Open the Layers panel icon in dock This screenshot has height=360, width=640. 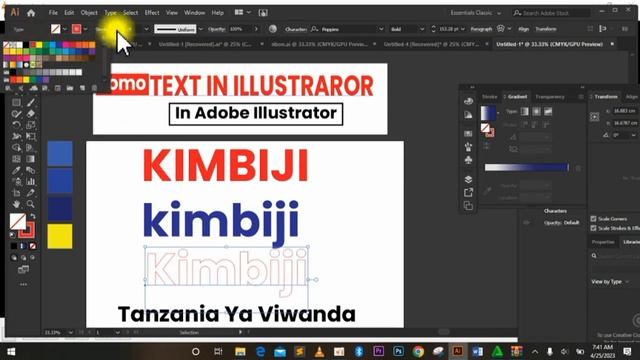coord(468,179)
